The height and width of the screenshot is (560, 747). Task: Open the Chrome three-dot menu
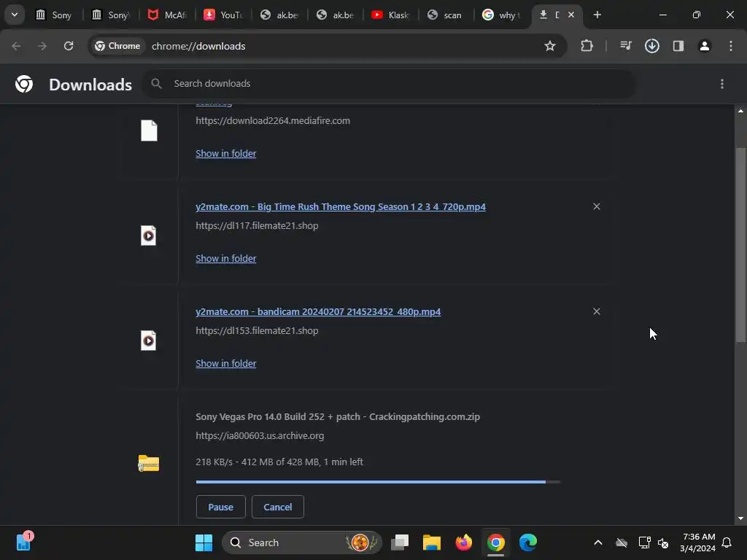[x=731, y=46]
